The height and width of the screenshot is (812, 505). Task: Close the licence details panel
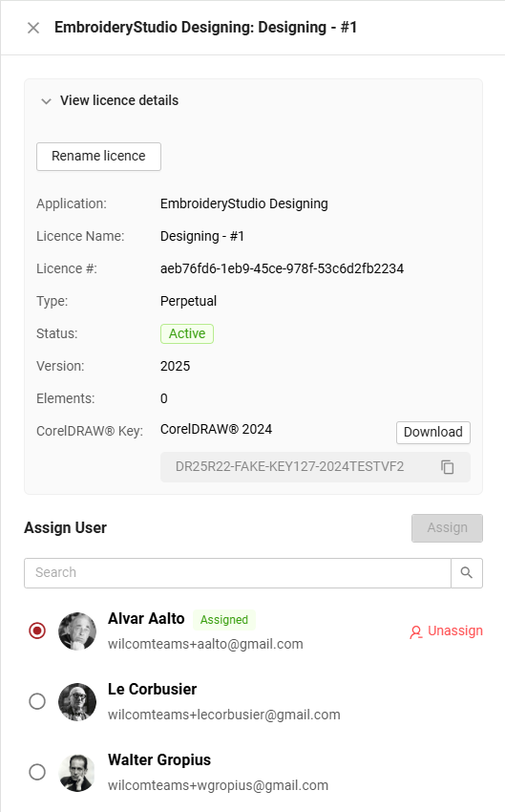tap(33, 28)
